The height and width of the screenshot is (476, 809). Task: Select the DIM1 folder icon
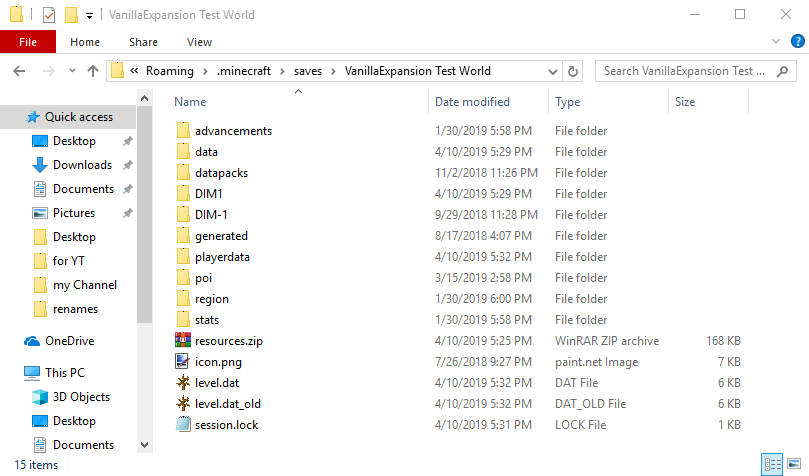183,193
